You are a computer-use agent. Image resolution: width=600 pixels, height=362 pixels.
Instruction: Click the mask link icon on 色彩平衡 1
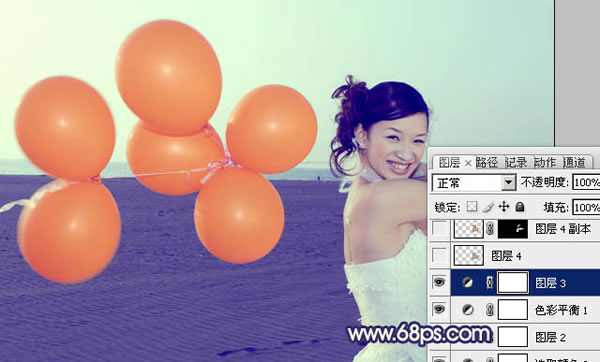(490, 310)
